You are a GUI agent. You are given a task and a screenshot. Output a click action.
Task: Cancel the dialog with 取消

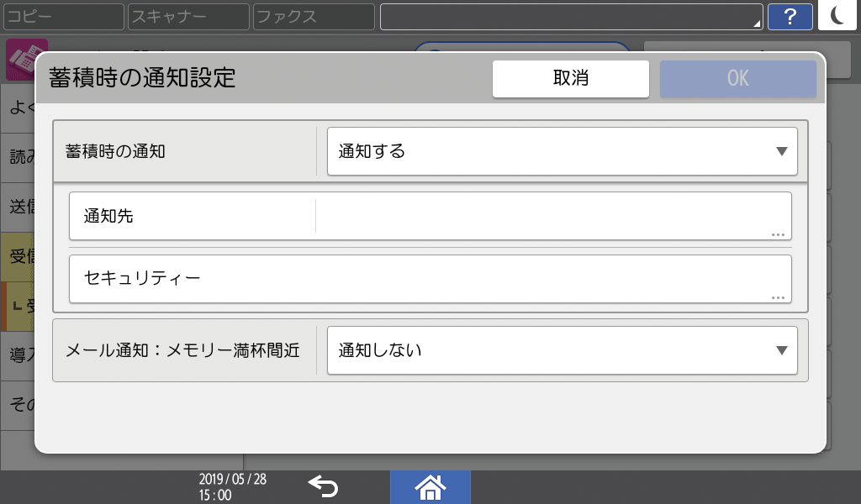tap(570, 78)
